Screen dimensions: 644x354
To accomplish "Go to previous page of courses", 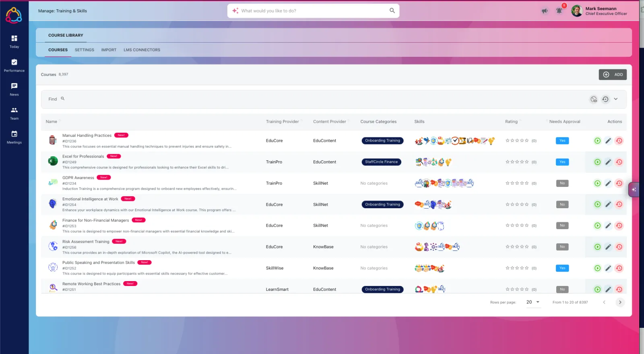I will tap(604, 302).
